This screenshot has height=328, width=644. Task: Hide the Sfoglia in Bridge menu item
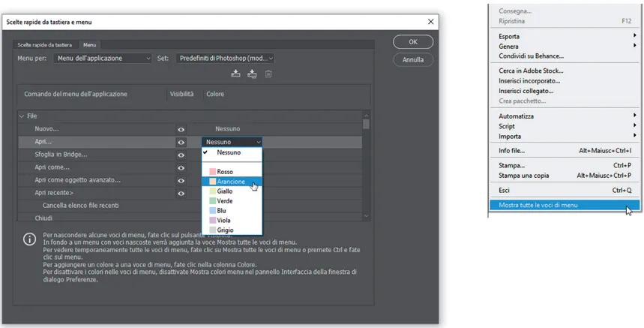click(181, 155)
